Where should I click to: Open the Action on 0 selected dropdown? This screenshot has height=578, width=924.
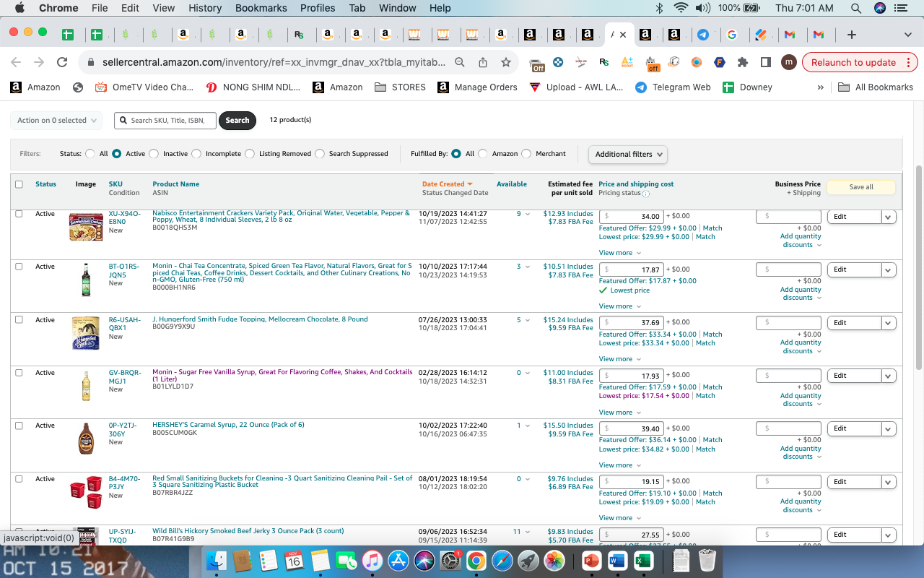[x=56, y=121]
